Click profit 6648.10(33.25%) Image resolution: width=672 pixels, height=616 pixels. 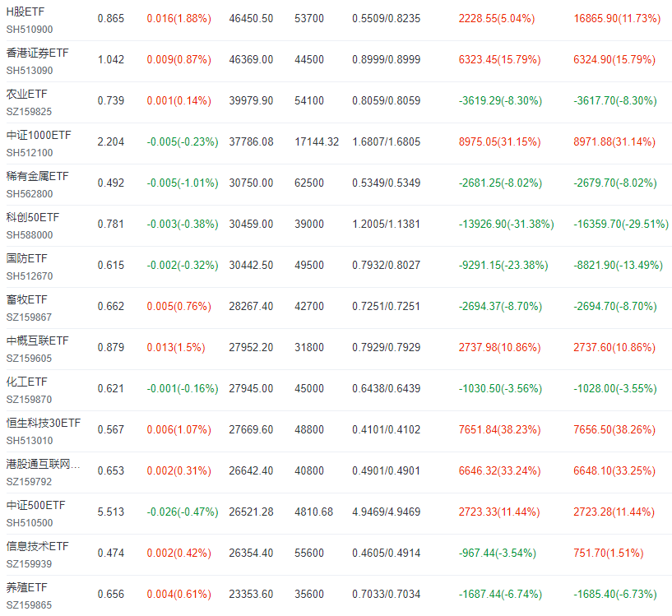(x=614, y=471)
